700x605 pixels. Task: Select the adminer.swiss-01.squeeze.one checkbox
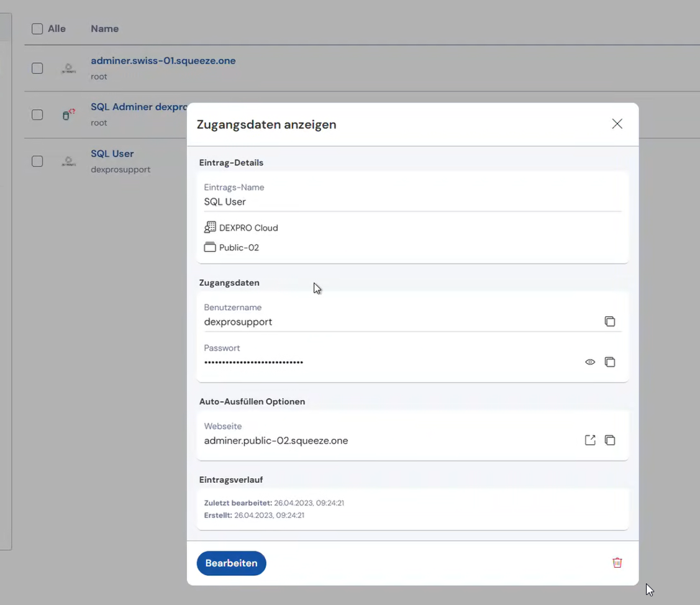pyautogui.click(x=37, y=68)
